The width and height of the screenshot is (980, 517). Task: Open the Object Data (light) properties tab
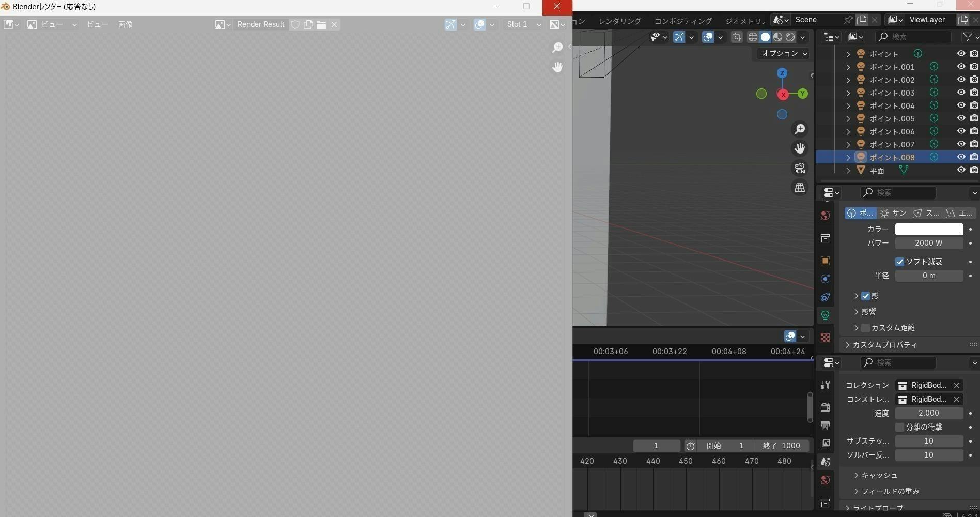[x=825, y=315]
